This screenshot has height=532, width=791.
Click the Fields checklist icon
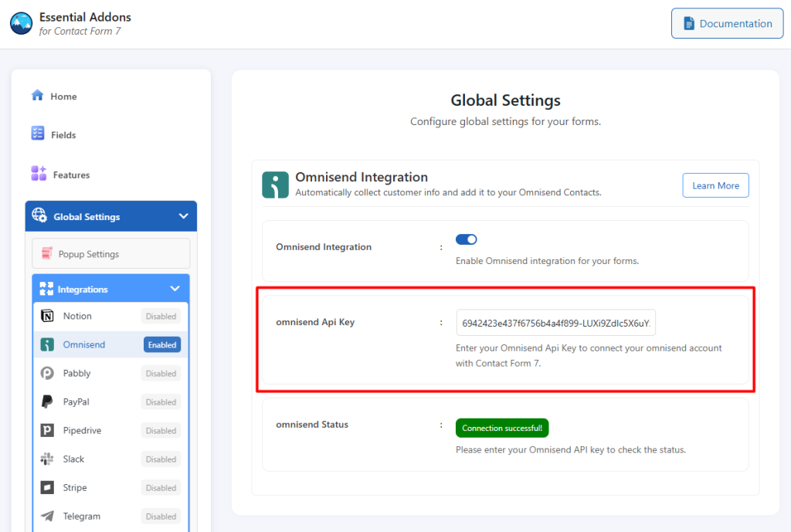pyautogui.click(x=38, y=133)
